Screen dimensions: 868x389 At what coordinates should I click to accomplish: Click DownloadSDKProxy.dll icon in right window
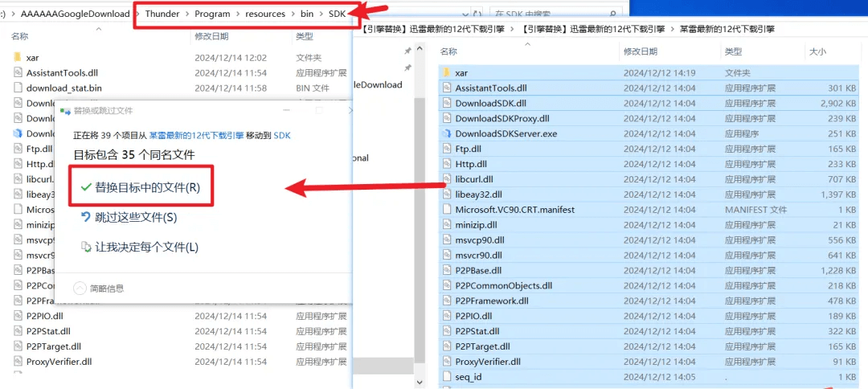pyautogui.click(x=448, y=118)
